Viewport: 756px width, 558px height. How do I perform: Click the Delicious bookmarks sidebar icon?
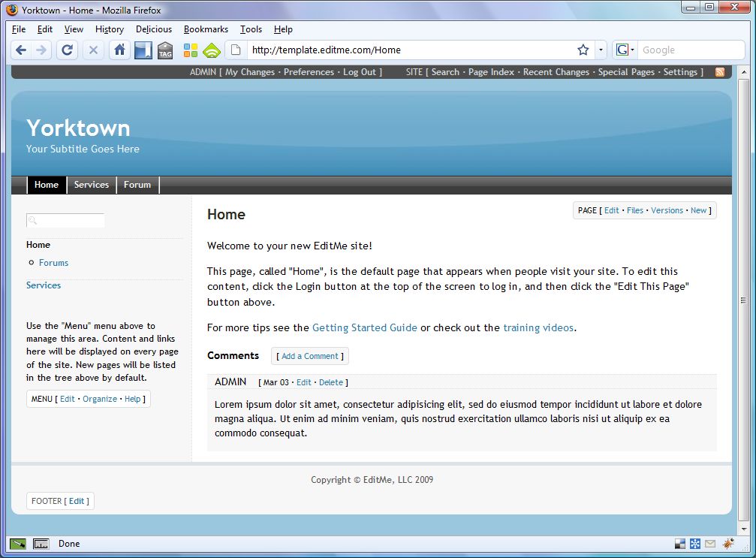143,50
